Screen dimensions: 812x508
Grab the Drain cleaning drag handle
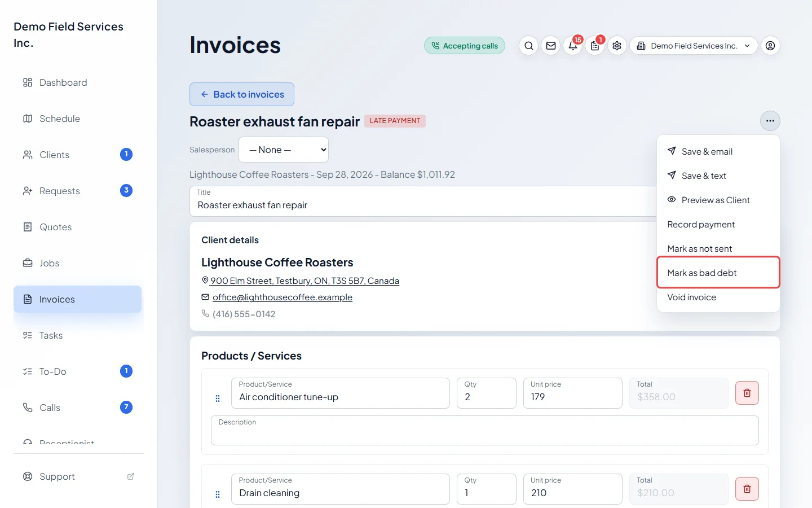tap(218, 494)
